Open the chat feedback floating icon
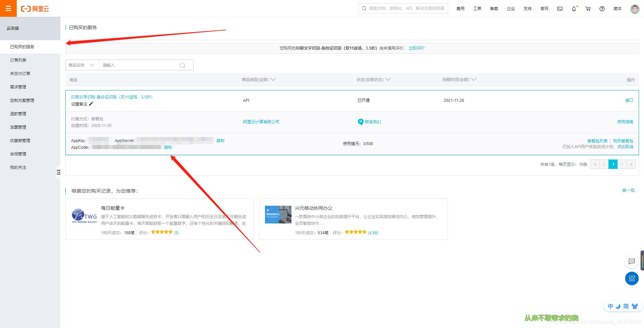This screenshot has width=644, height=328. click(632, 261)
